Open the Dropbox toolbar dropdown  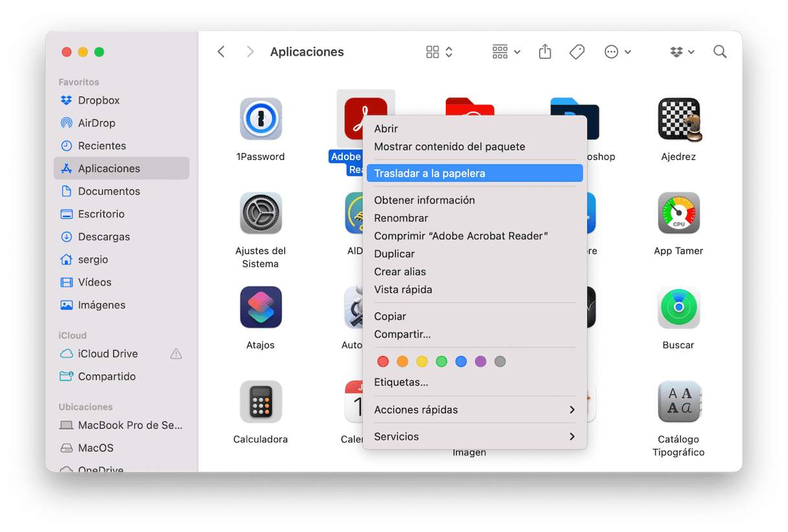[682, 52]
